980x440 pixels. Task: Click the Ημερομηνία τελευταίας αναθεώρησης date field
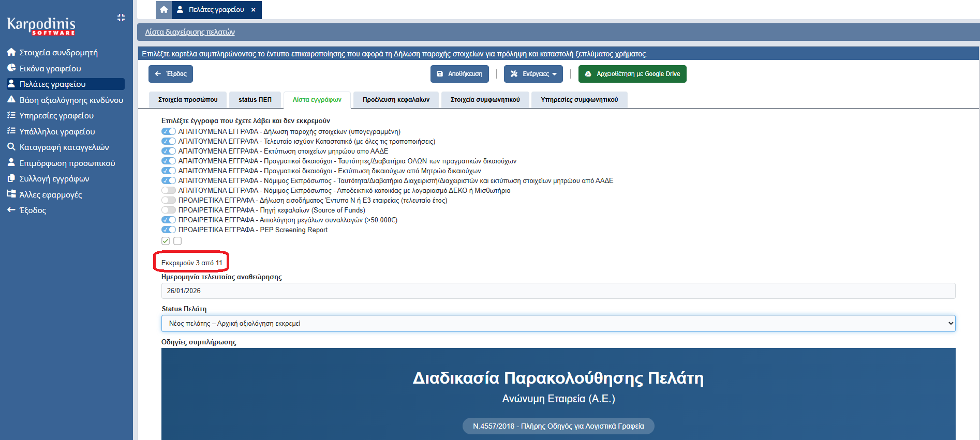[558, 291]
